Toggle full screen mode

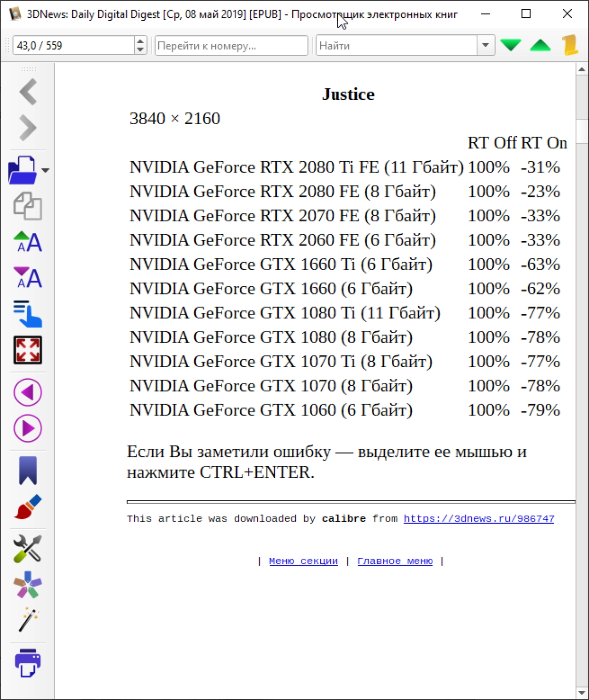click(x=28, y=350)
